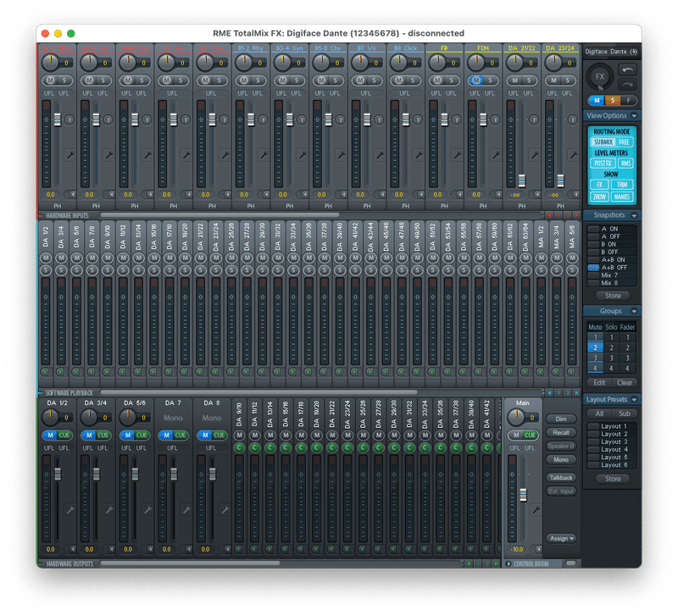
Task: Click the Main output fader handle
Action: pyautogui.click(x=523, y=495)
